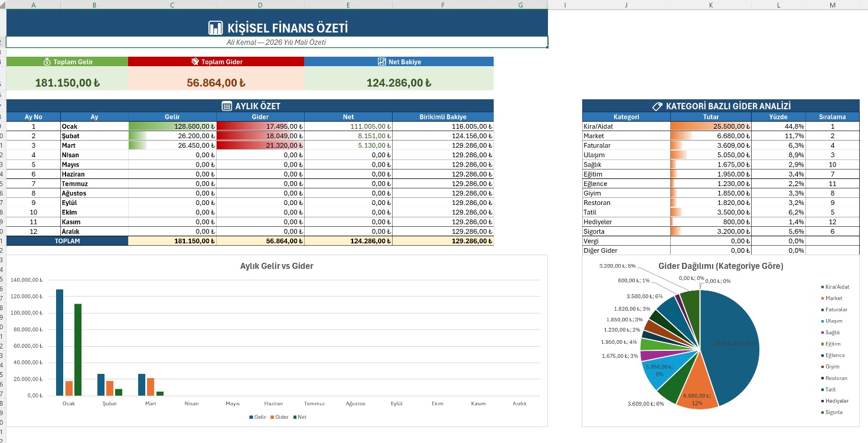Select column M header

(x=833, y=5)
